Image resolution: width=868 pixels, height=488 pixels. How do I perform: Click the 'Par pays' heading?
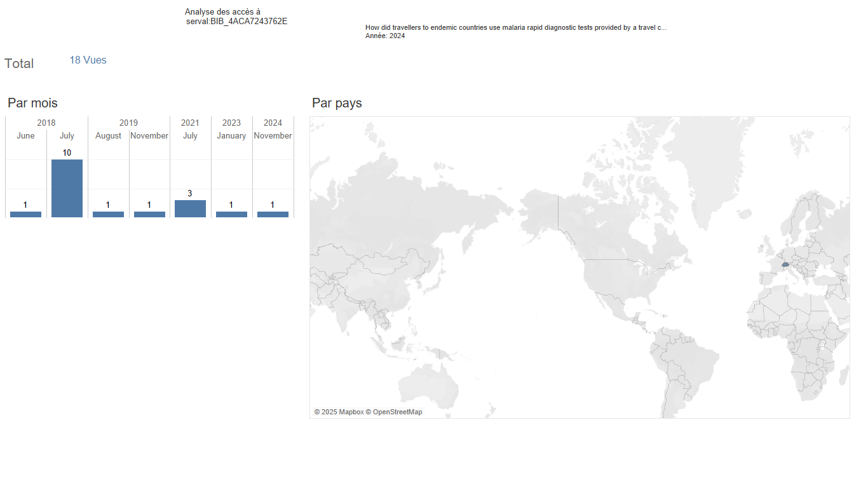pos(337,103)
